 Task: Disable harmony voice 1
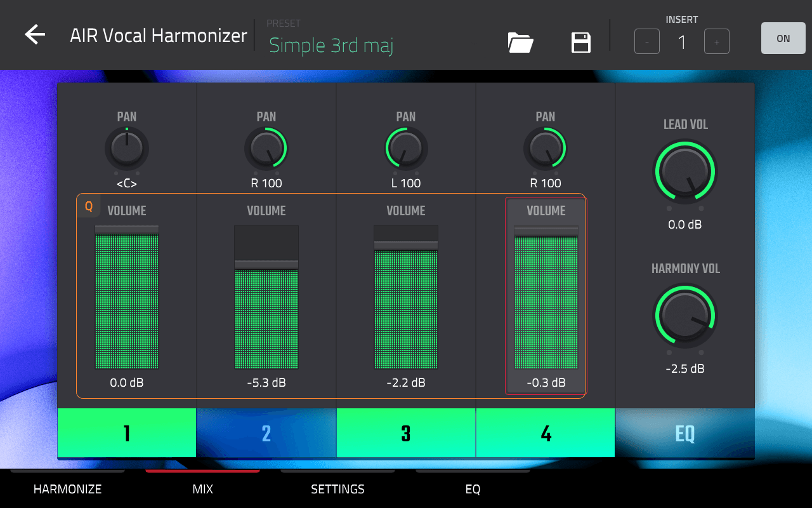point(127,433)
